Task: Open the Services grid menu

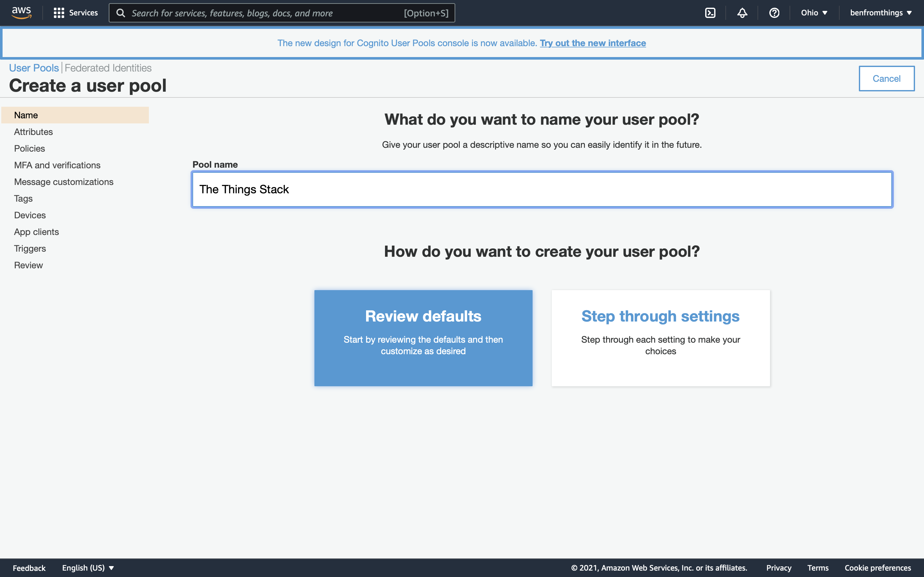Action: tap(76, 13)
